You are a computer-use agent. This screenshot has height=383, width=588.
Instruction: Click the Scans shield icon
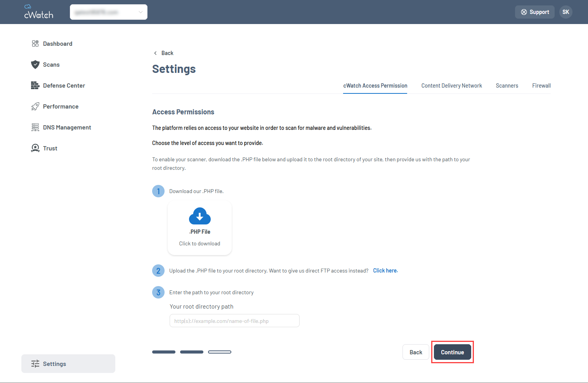(x=35, y=64)
